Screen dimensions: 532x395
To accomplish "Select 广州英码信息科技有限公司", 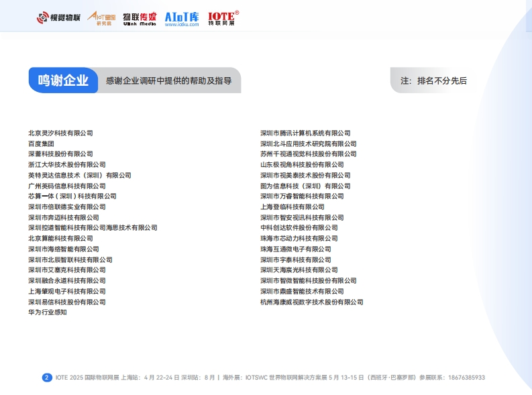I will pos(67,186).
